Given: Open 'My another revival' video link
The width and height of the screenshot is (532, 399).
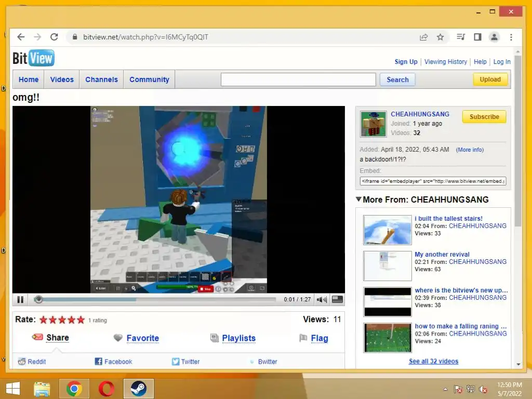Looking at the screenshot, I should coord(442,254).
